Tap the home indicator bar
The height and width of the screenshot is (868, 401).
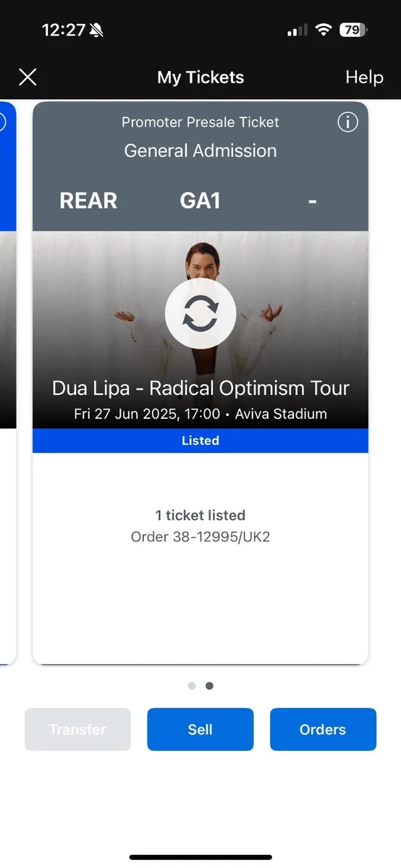pyautogui.click(x=200, y=857)
